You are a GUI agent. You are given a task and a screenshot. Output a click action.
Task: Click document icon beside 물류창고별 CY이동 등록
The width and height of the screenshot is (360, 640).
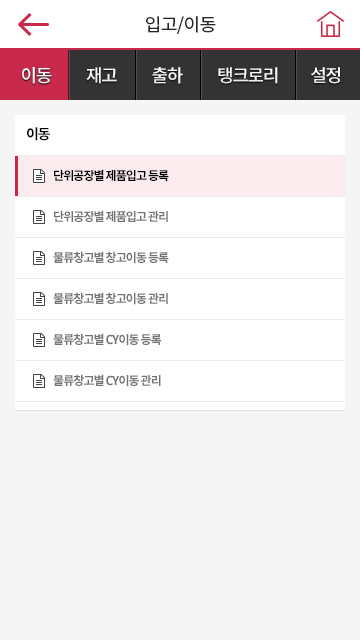[39, 340]
